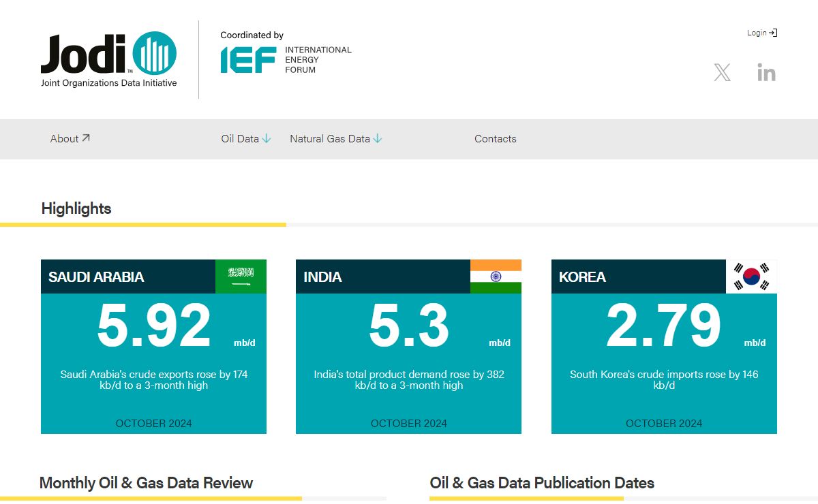The height and width of the screenshot is (504, 818).
Task: Click the Jodi logo
Action: coord(109,59)
